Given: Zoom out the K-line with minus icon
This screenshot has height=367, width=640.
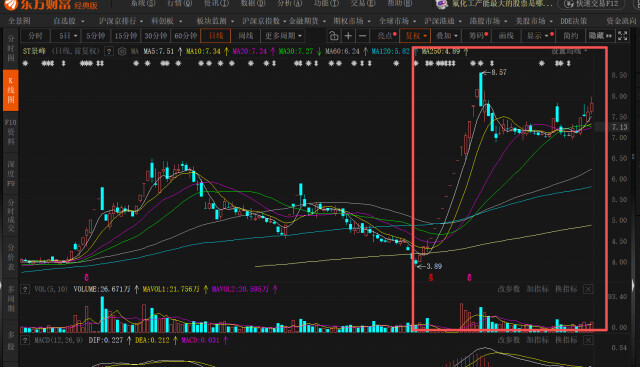Looking at the screenshot, I should pos(362,36).
